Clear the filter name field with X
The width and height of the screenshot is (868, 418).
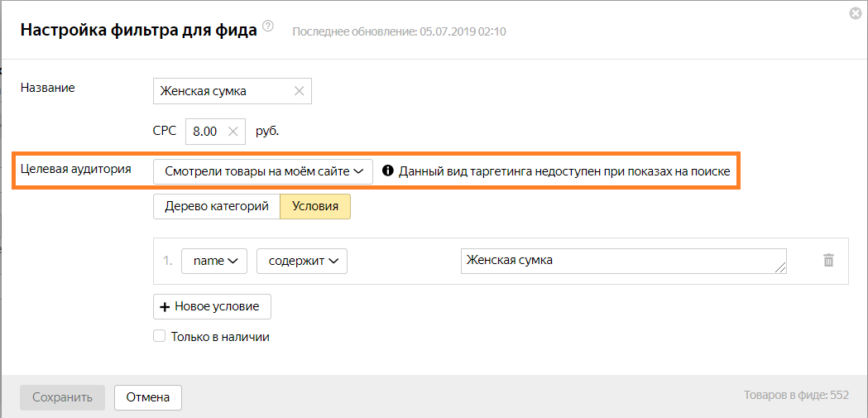tap(299, 91)
